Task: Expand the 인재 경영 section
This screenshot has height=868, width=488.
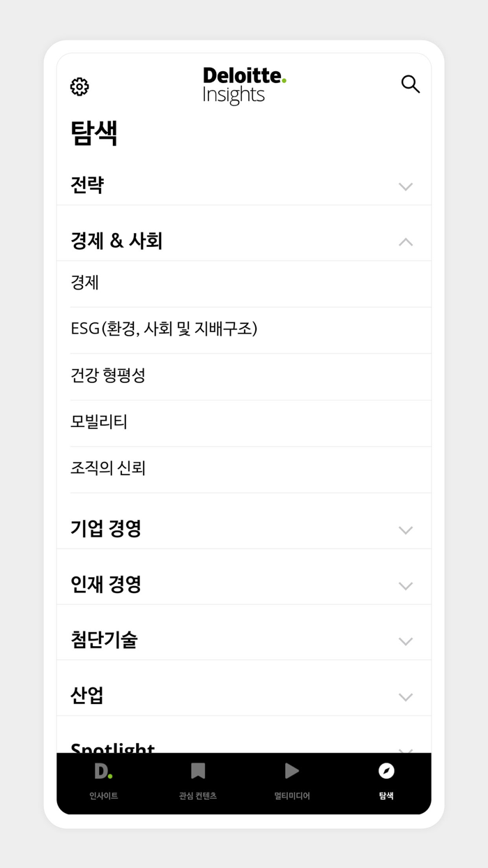Action: [x=243, y=584]
